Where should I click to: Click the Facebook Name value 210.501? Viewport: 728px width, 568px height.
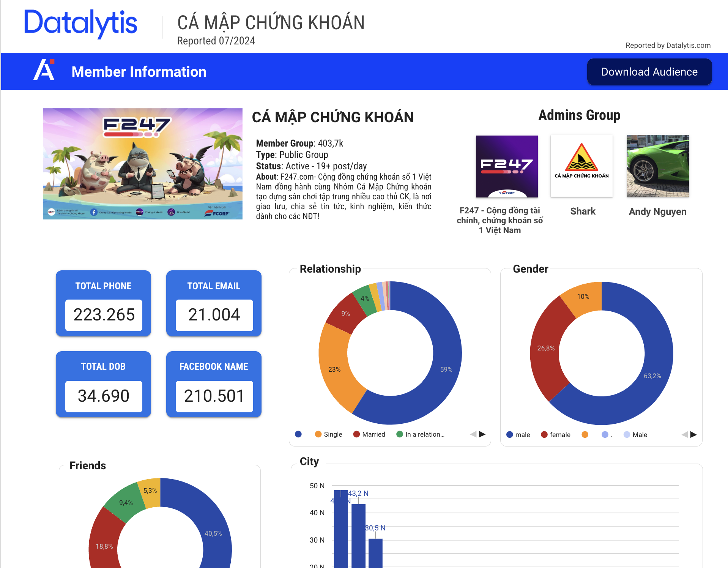[214, 396]
